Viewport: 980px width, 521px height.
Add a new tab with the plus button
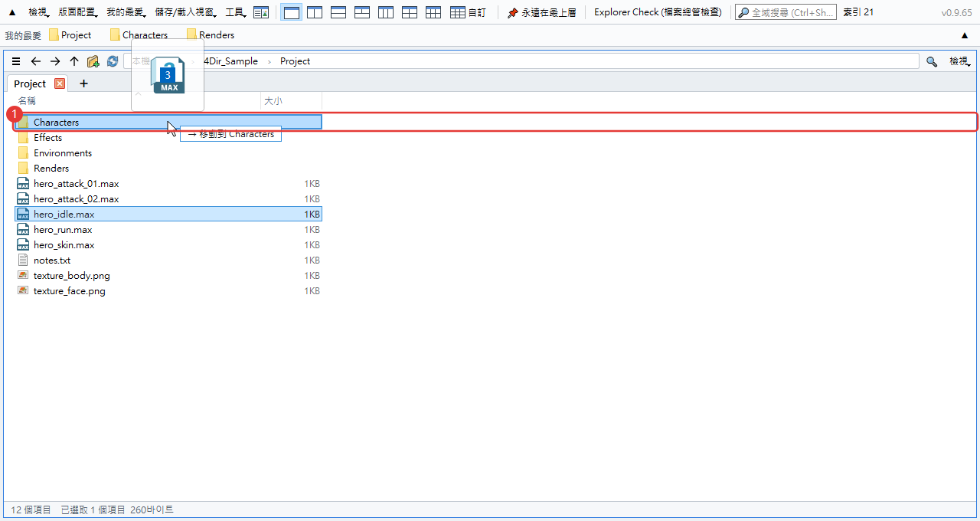(83, 84)
